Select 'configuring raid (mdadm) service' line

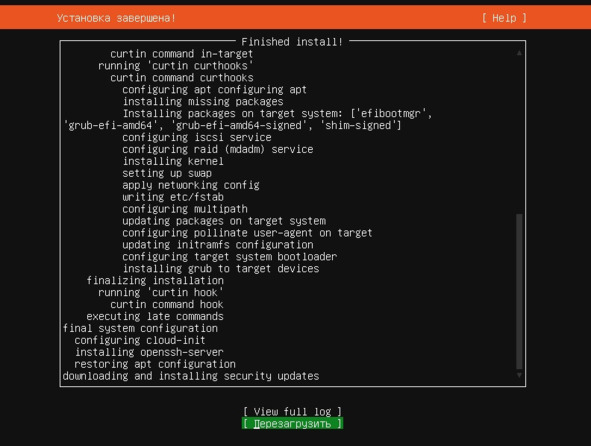[218, 149]
